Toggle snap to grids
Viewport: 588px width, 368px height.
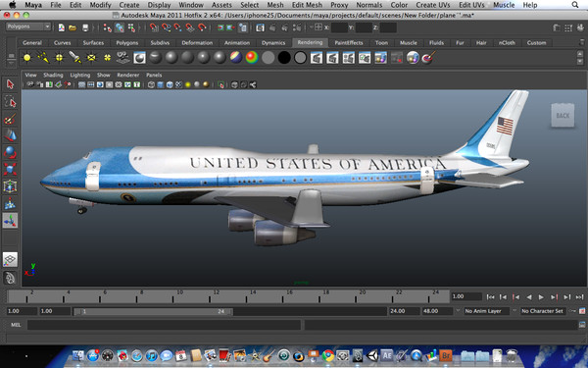tap(154, 27)
